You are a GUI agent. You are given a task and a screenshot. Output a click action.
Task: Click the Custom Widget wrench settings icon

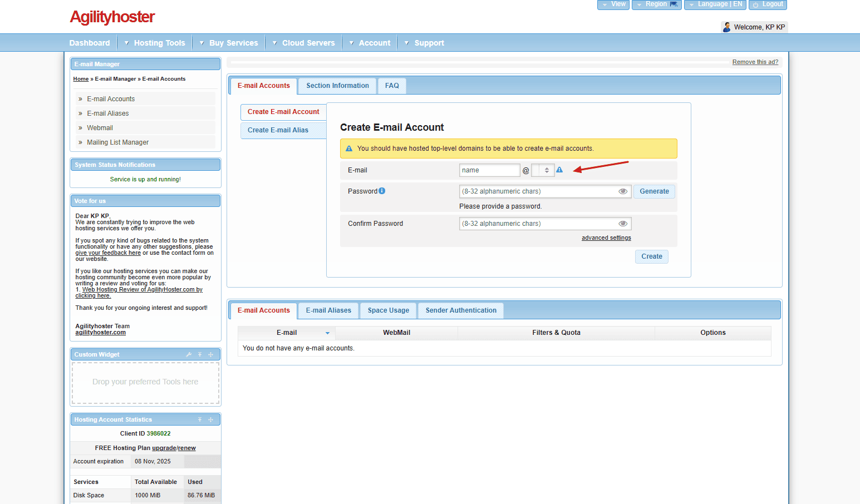[x=189, y=354]
